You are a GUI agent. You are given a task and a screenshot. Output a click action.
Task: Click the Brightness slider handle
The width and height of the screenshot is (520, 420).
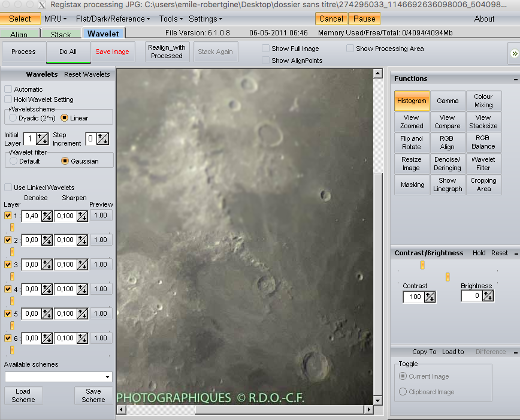tap(448, 277)
